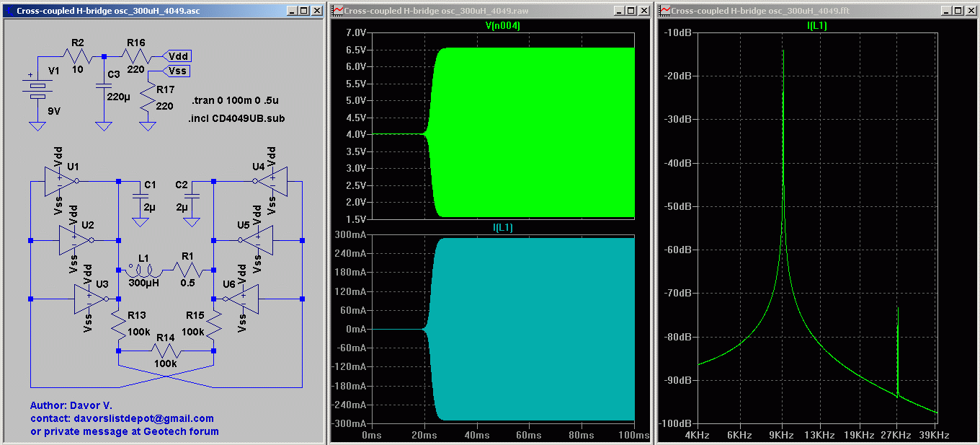Select capacitor C2 in the schematic
Image resolution: width=980 pixels, height=445 pixels.
pyautogui.click(x=192, y=196)
